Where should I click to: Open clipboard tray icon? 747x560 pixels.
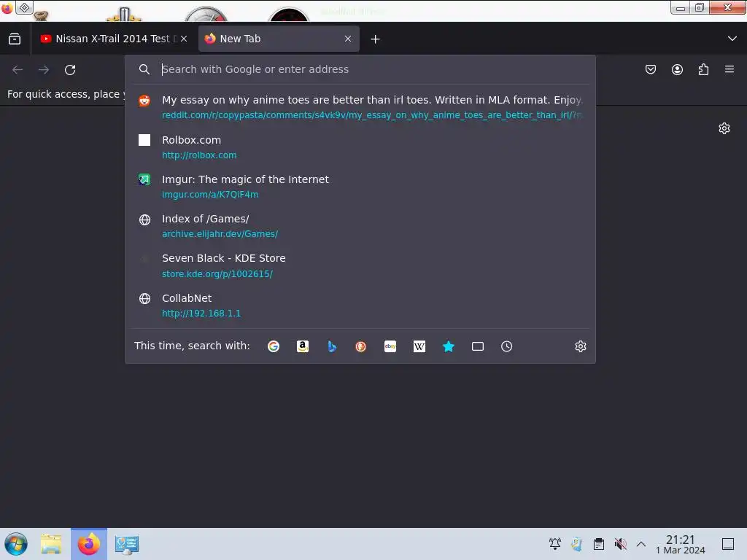pyautogui.click(x=599, y=543)
